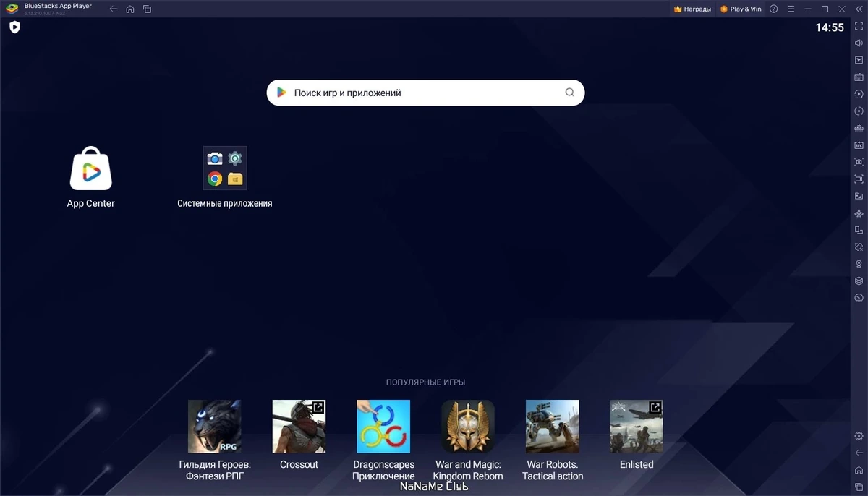The width and height of the screenshot is (868, 496).
Task: Open the media folder icon in sidebar
Action: [859, 196]
